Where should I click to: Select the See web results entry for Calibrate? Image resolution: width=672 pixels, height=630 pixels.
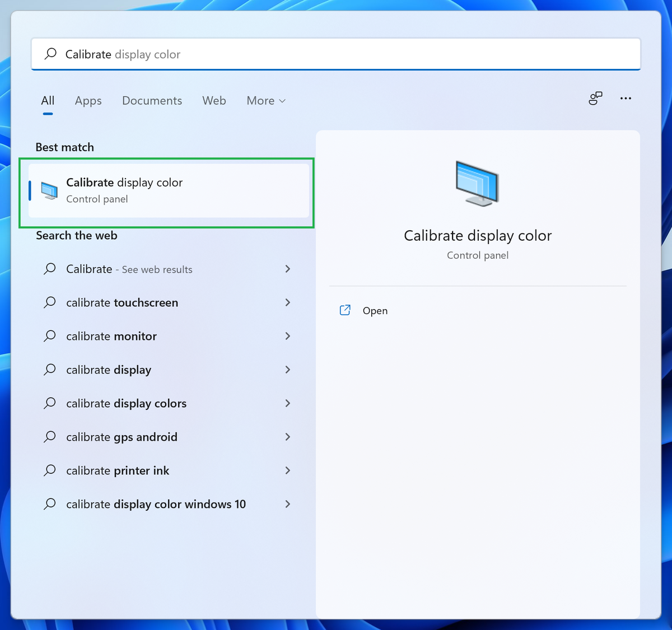tap(129, 269)
